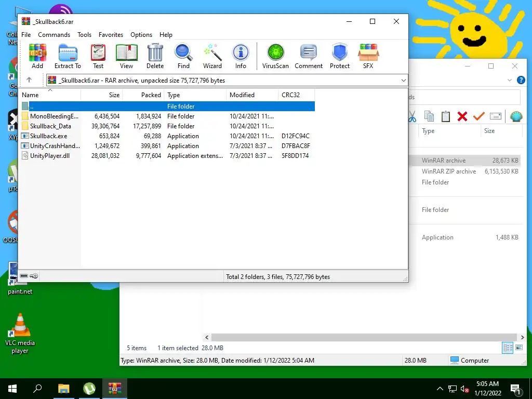This screenshot has width=532, height=399.
Task: Open the blue help question mark icon
Action: [x=521, y=80]
